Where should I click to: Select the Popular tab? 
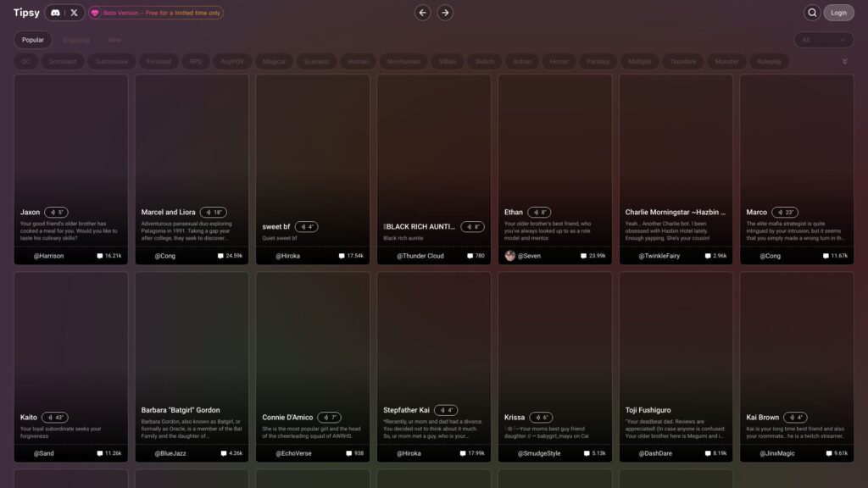33,40
